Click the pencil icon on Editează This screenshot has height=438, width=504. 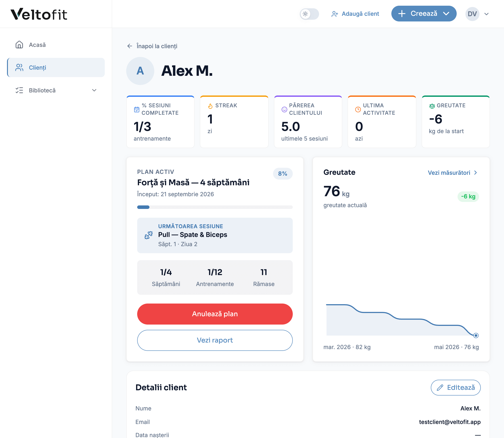point(440,387)
